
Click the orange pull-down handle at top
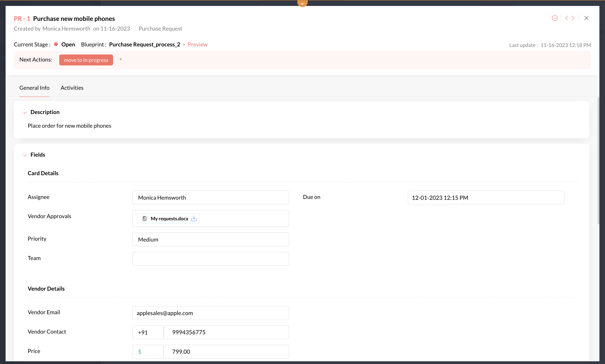(x=302, y=3)
